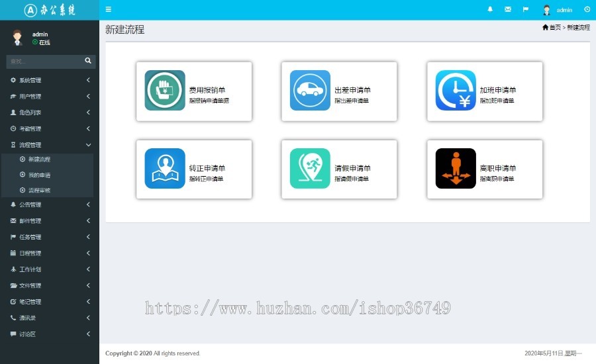This screenshot has width=596, height=364.
Task: Expand 系统管理 using its chevron
Action: coord(88,80)
